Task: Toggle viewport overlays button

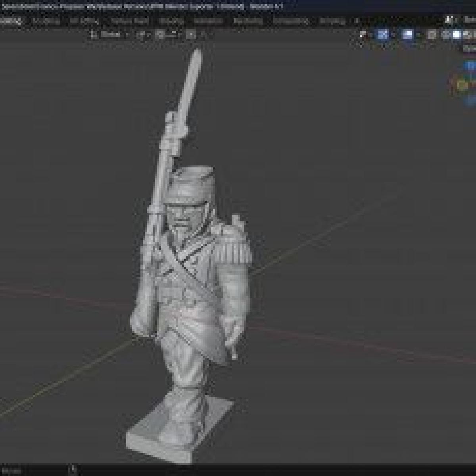Action: tap(407, 35)
